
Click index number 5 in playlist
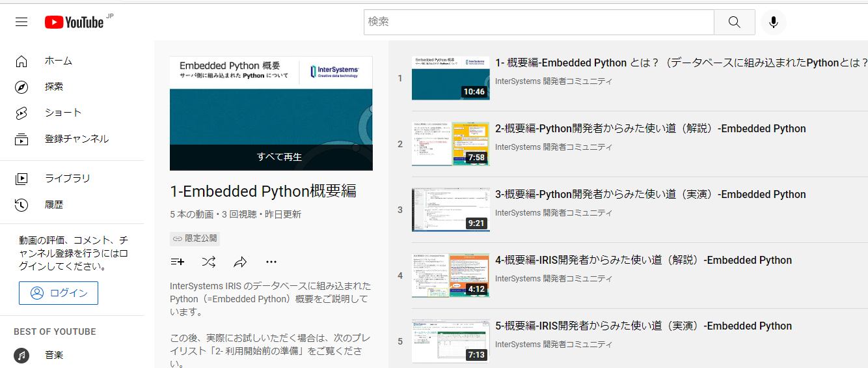click(400, 341)
